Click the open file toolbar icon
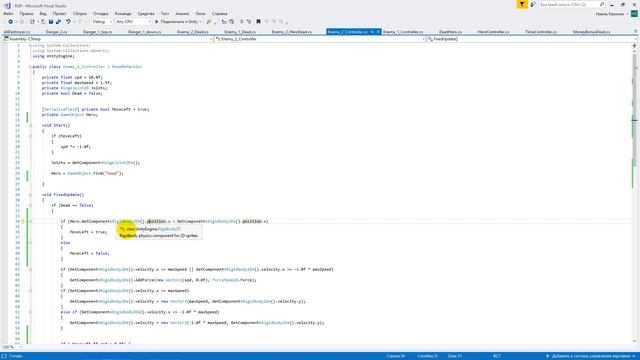The image size is (640, 360). pyautogui.click(x=43, y=22)
